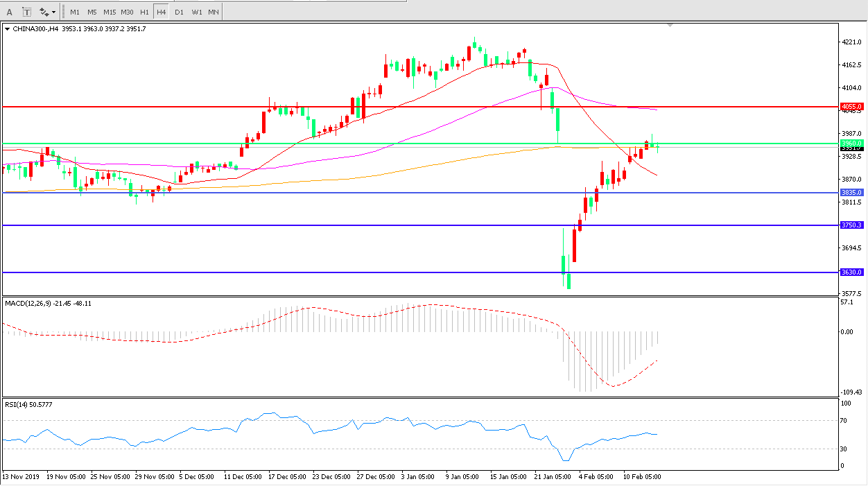The width and height of the screenshot is (868, 486).
Task: Select the 3630.0 support level label
Action: (851, 272)
